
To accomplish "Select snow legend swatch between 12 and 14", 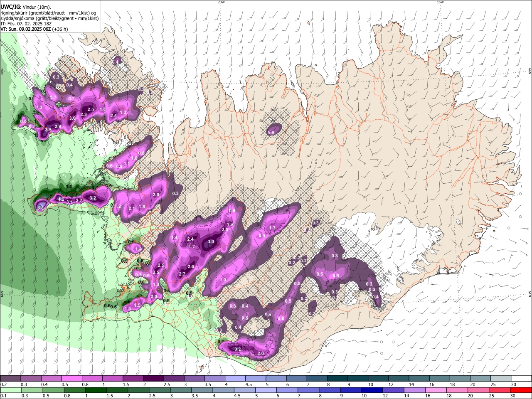I will click(x=399, y=378).
